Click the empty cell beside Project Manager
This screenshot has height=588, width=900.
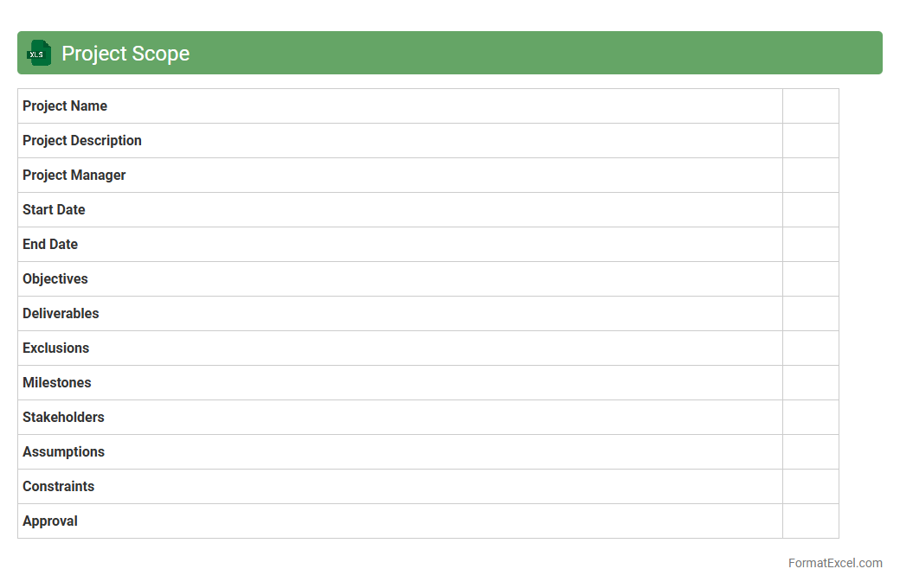[810, 176]
